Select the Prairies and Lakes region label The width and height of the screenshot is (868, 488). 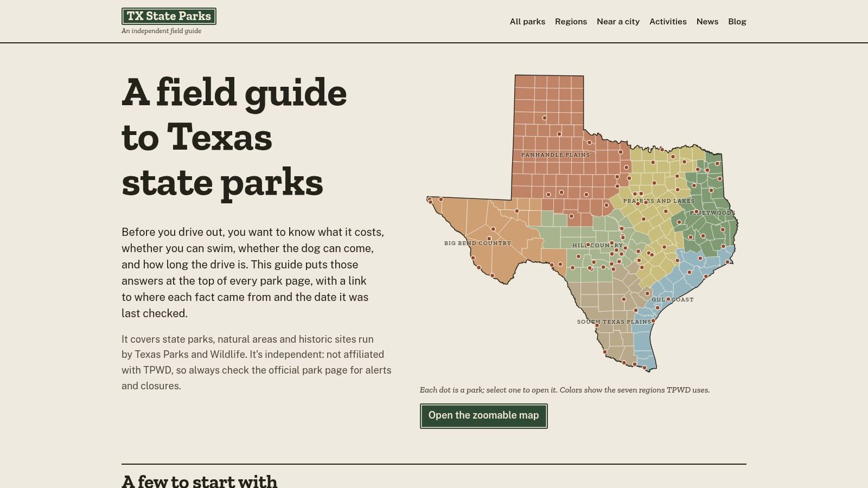click(x=659, y=201)
